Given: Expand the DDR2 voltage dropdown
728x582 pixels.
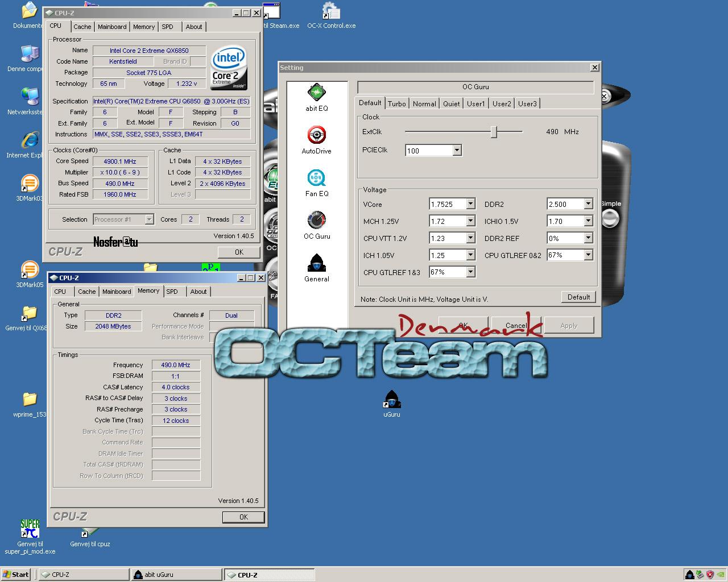Looking at the screenshot, I should [x=588, y=204].
